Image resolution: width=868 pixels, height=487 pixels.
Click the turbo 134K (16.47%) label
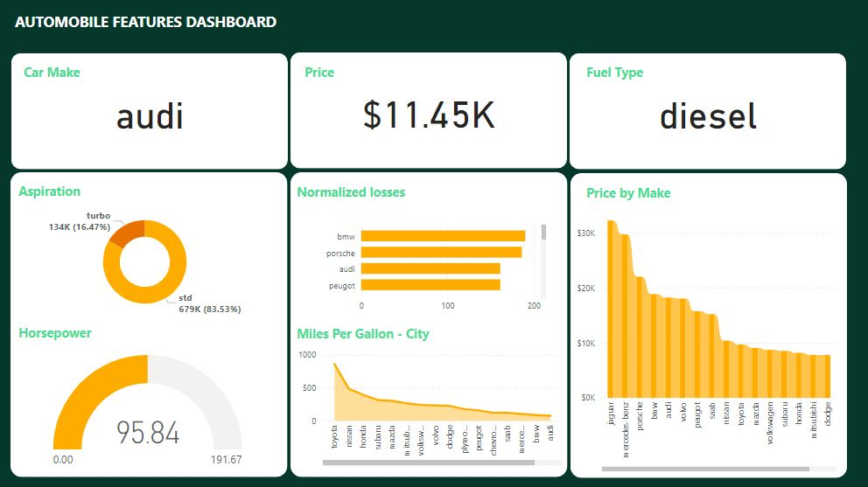[x=80, y=221]
